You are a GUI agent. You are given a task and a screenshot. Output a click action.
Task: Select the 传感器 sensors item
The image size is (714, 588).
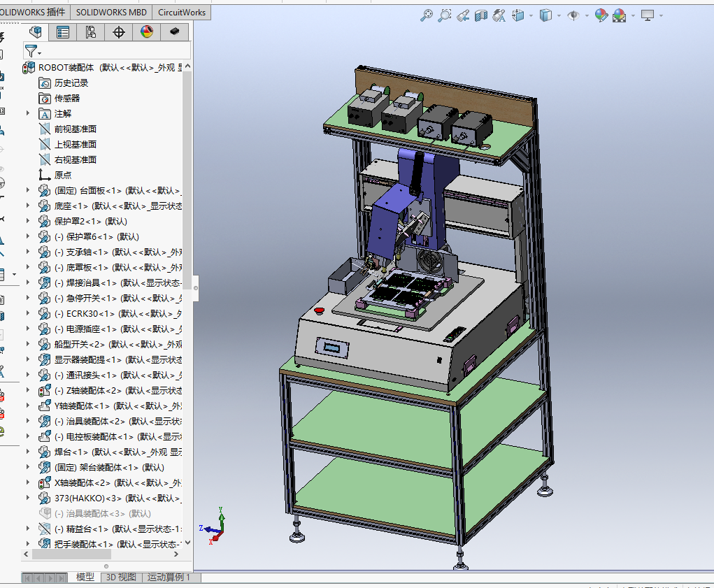point(67,99)
